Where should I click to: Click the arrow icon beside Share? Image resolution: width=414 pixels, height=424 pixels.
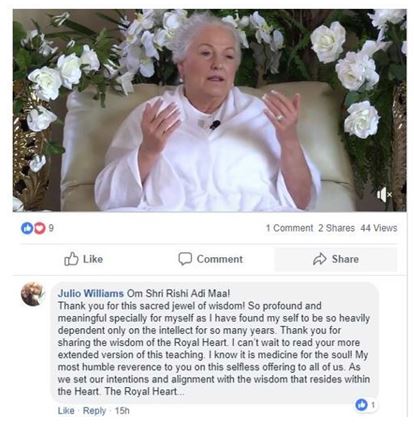(x=320, y=259)
